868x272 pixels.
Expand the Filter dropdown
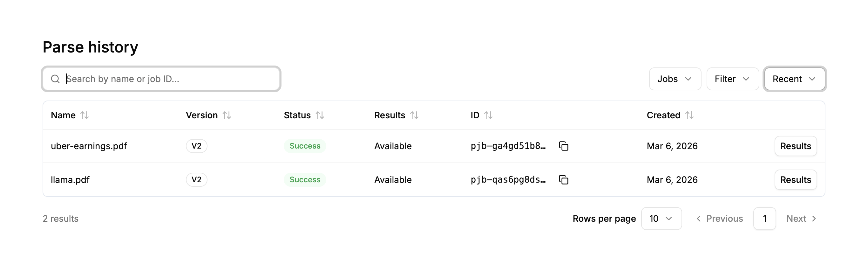pos(732,79)
